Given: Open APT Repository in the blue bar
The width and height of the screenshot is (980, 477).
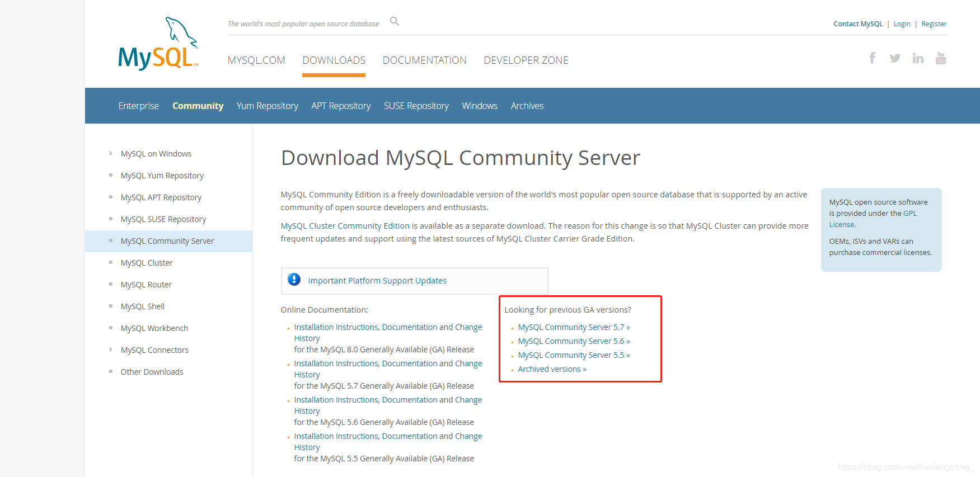Looking at the screenshot, I should 341,106.
